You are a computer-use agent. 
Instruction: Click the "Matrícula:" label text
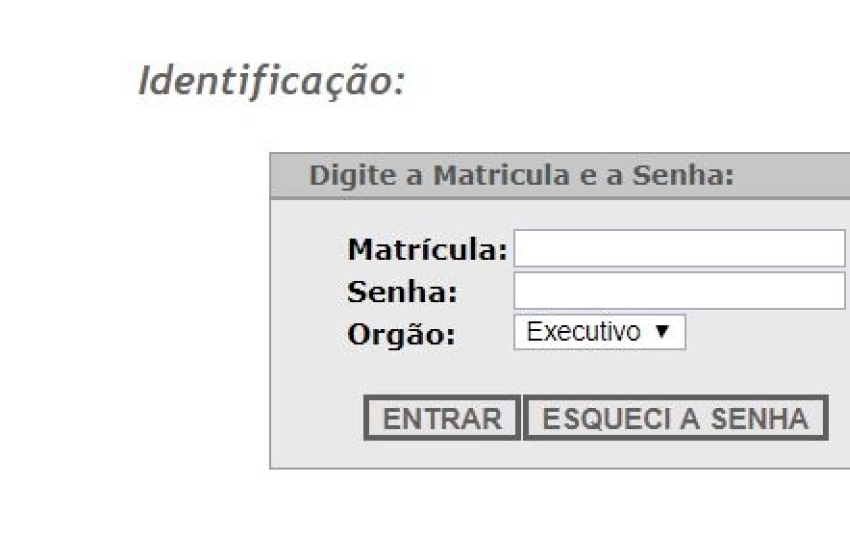coord(427,248)
